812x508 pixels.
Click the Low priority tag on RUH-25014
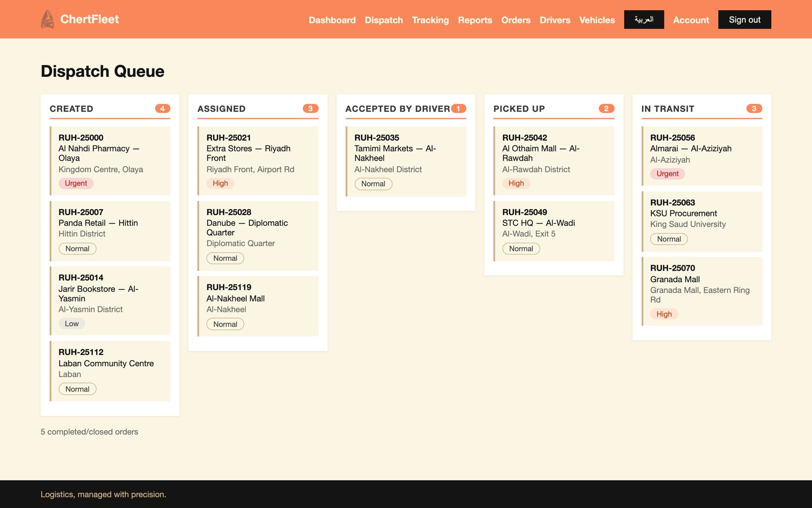(x=72, y=323)
